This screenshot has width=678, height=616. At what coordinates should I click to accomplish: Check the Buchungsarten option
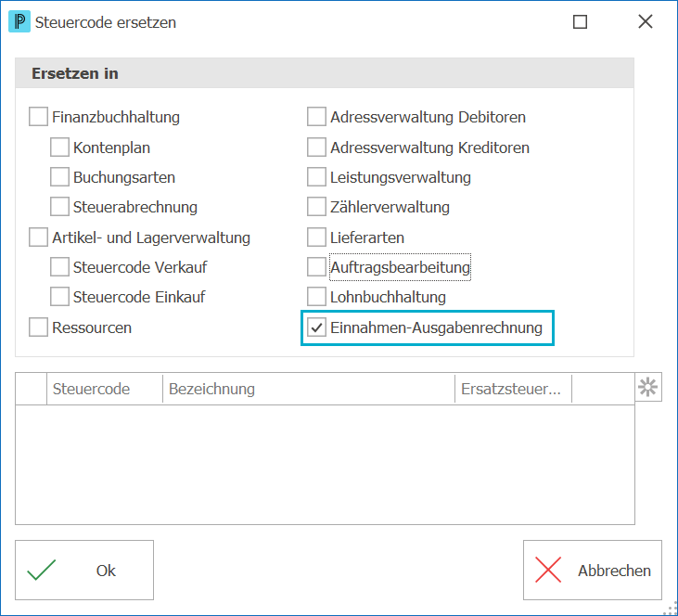59,177
